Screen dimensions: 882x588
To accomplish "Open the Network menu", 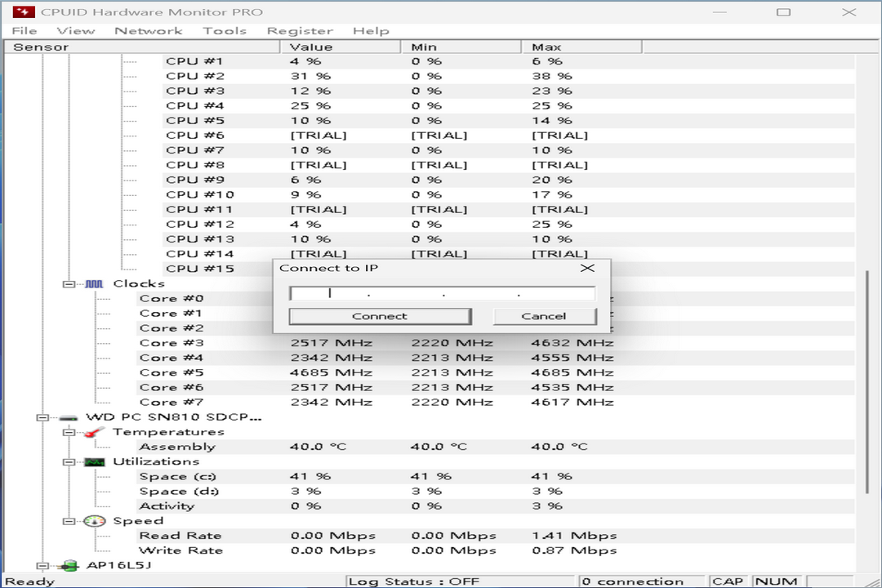I will point(149,30).
